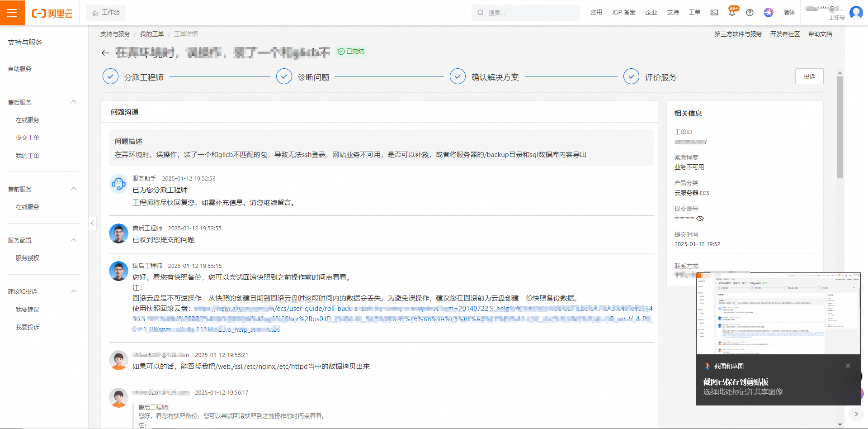Open the 帮助文档 documentation link

click(x=821, y=33)
